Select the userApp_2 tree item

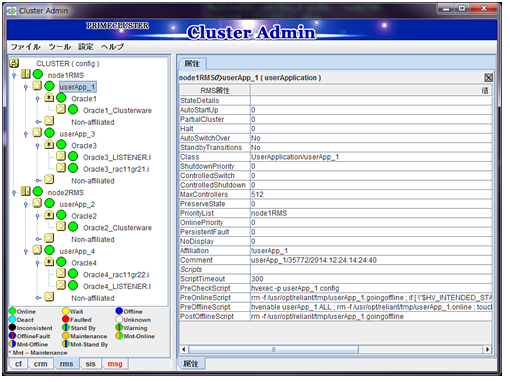tap(77, 204)
